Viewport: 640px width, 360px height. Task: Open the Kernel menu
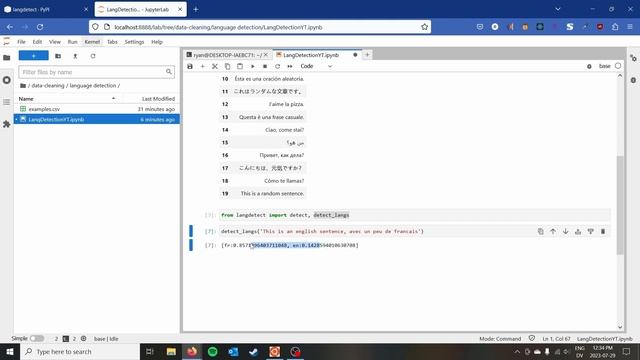pyautogui.click(x=92, y=42)
